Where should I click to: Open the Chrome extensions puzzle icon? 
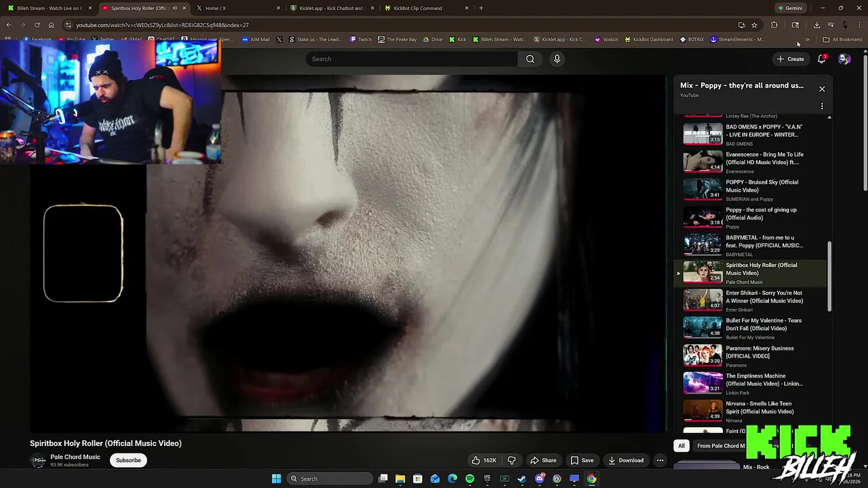pyautogui.click(x=774, y=25)
